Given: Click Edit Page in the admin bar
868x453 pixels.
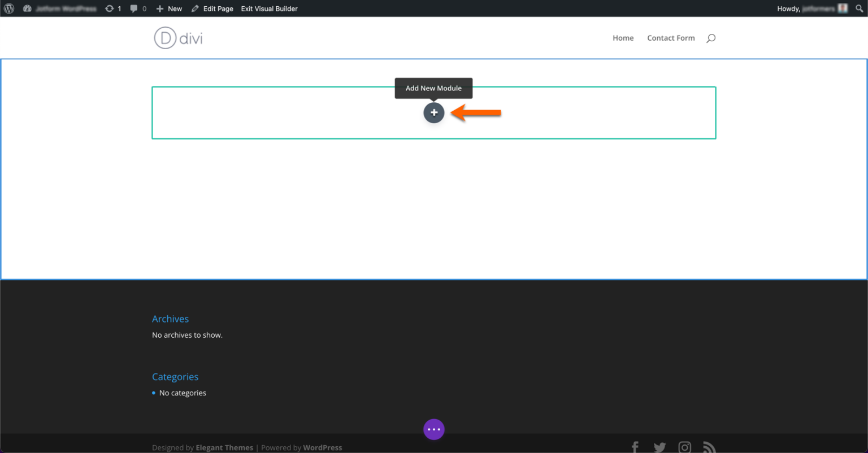Looking at the screenshot, I should [x=217, y=8].
